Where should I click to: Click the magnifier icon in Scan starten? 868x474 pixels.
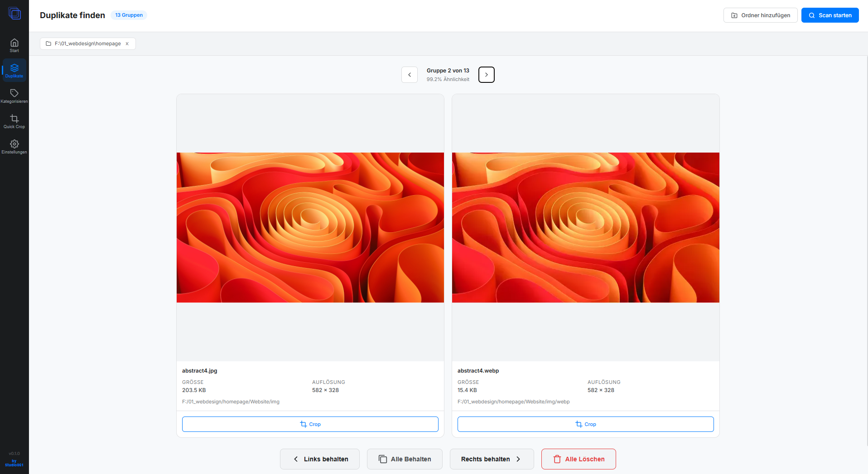tap(812, 15)
